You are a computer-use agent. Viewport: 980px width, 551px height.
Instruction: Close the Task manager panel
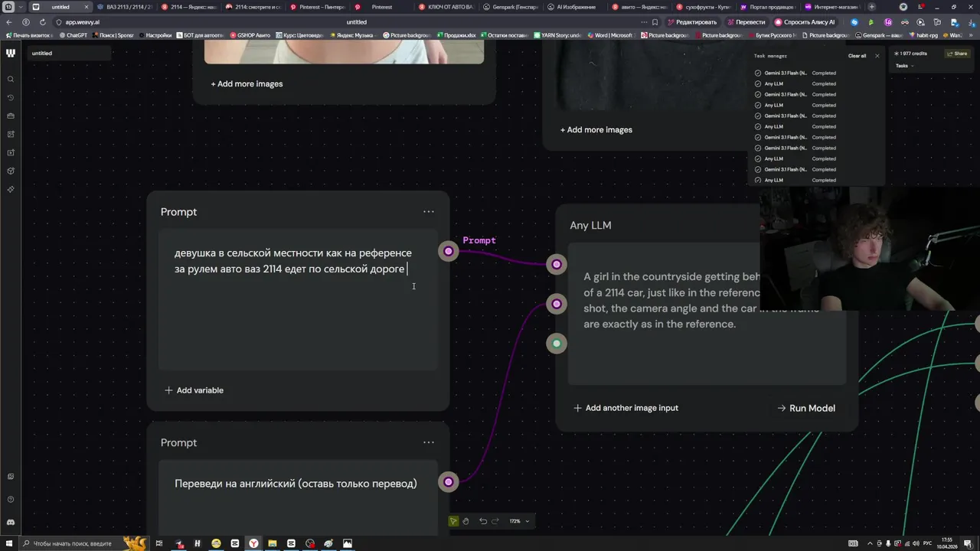click(x=877, y=56)
